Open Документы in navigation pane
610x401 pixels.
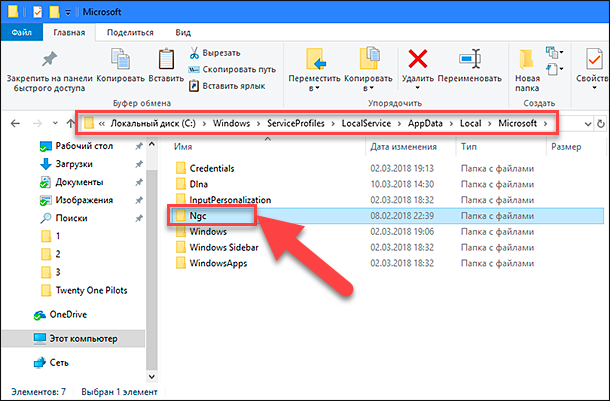[x=72, y=182]
